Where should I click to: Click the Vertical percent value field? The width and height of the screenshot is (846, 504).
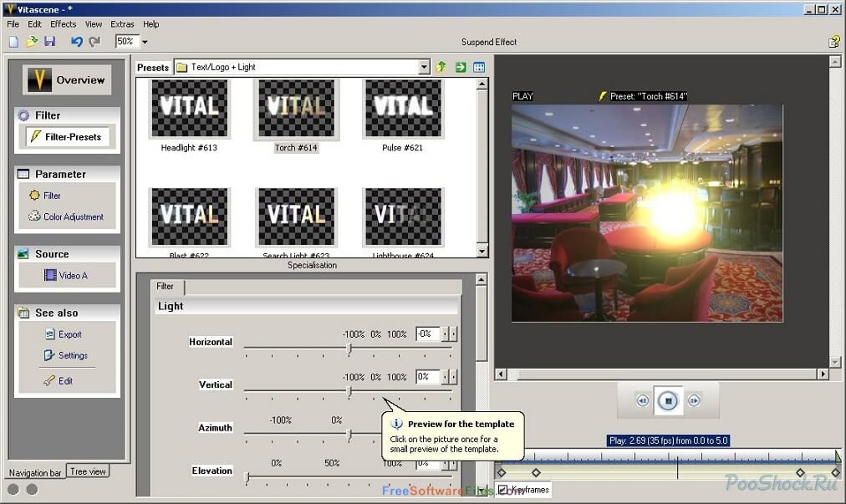[428, 377]
